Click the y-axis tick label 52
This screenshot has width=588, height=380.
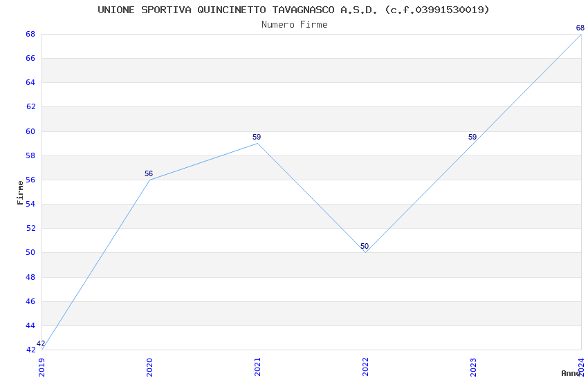coord(30,229)
